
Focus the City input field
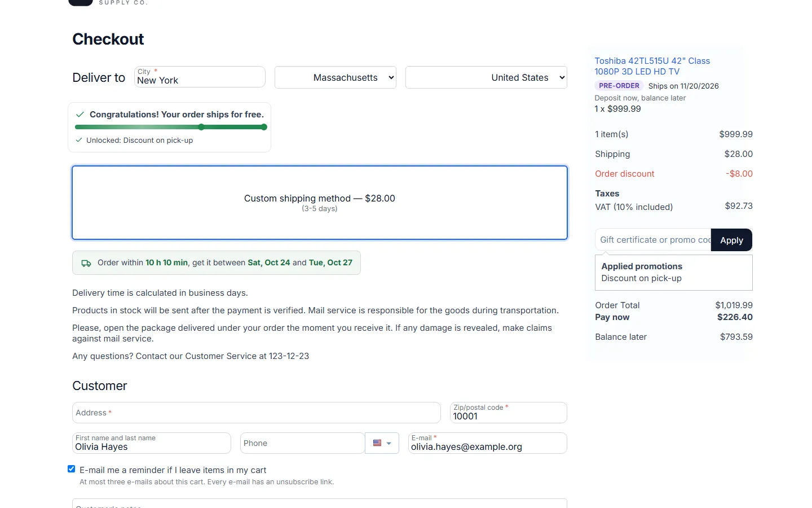click(200, 77)
